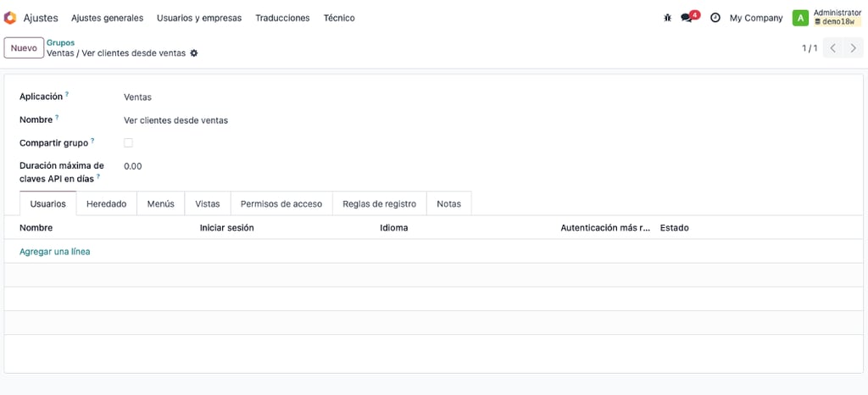The image size is (868, 395).
Task: Open the Técnico menu
Action: coord(339,18)
